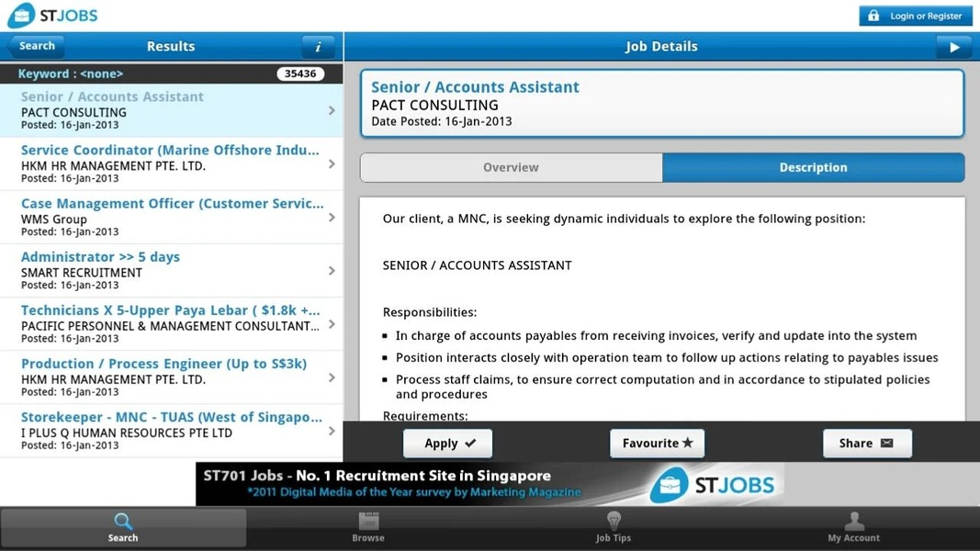Click the job title in Job Details card
980x551 pixels.
(x=475, y=87)
